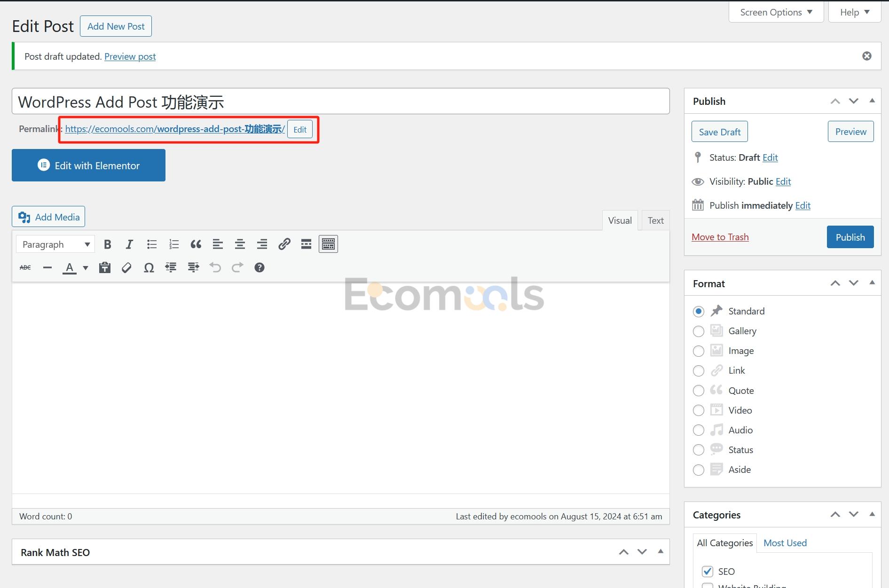This screenshot has height=588, width=889.
Task: Decrease paragraph indent
Action: tap(171, 268)
